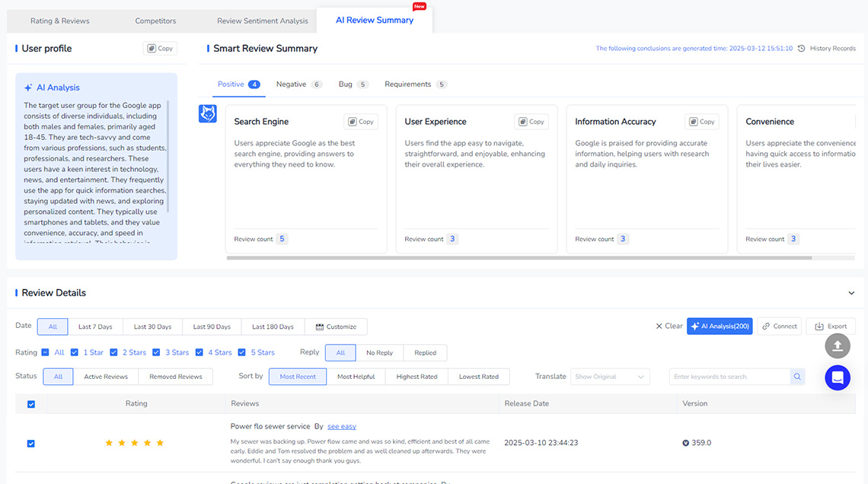868x484 pixels.
Task: Open Review Sentiment Analysis tab
Action: [263, 21]
